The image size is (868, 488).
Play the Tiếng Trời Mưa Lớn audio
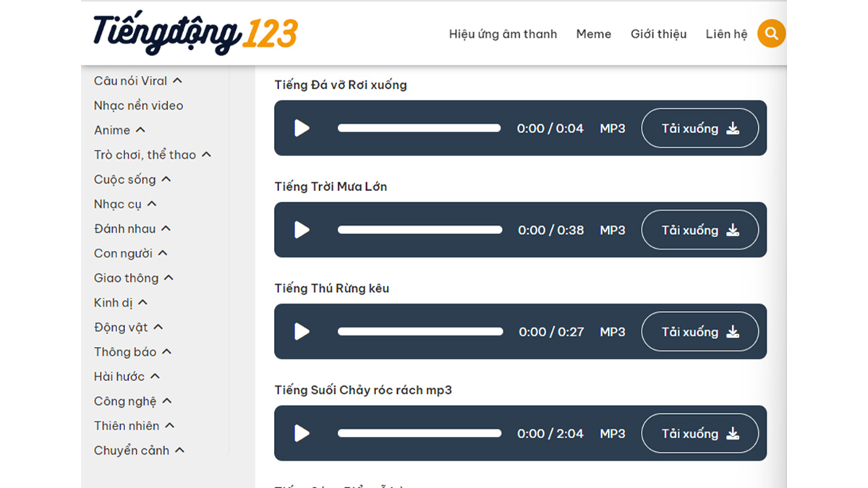[x=302, y=230]
